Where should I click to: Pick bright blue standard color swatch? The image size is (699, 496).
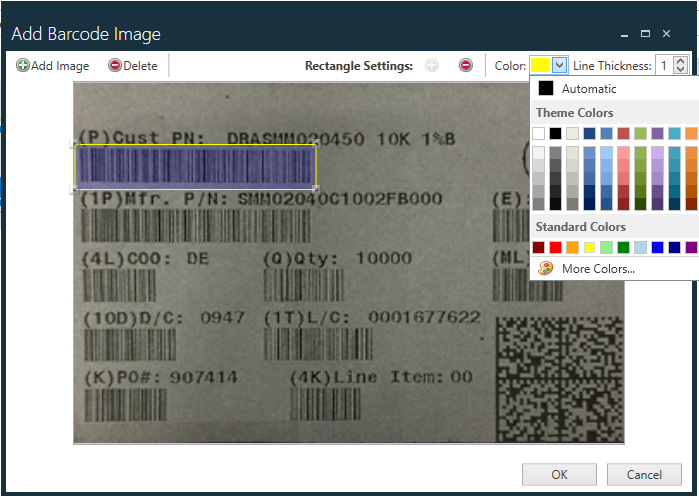pyautogui.click(x=657, y=247)
